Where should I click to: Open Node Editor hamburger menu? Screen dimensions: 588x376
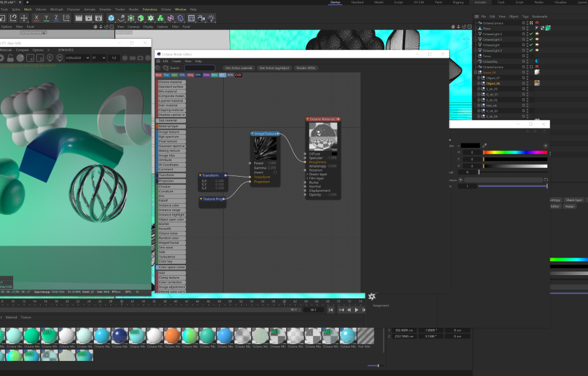pyautogui.click(x=158, y=61)
